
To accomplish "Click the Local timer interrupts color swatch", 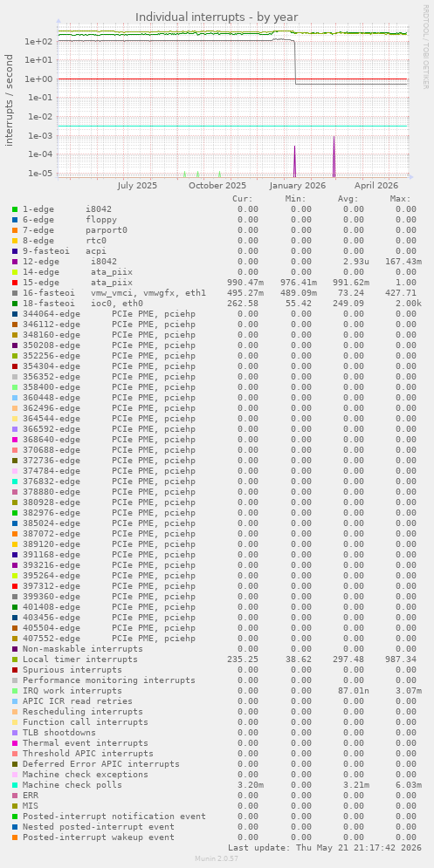I will point(15,660).
